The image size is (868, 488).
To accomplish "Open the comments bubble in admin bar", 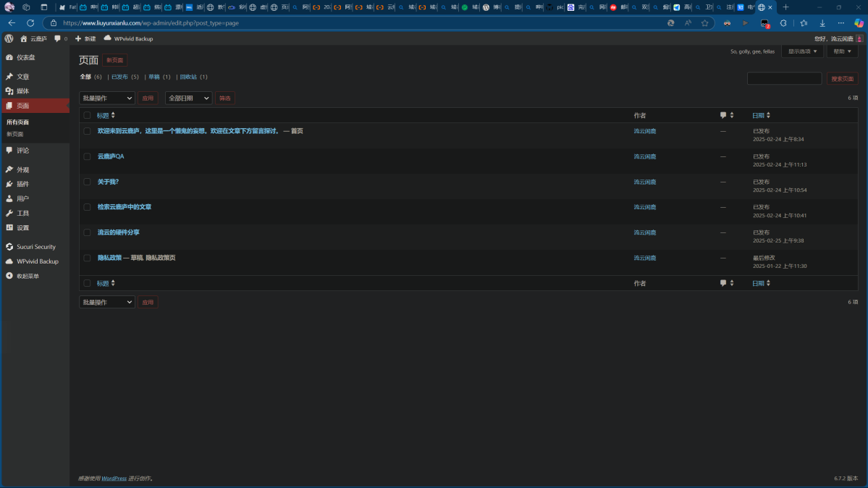I will click(x=60, y=38).
